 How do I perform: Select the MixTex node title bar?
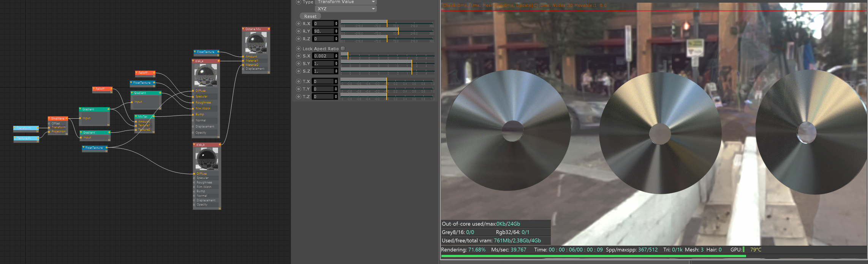point(145,116)
